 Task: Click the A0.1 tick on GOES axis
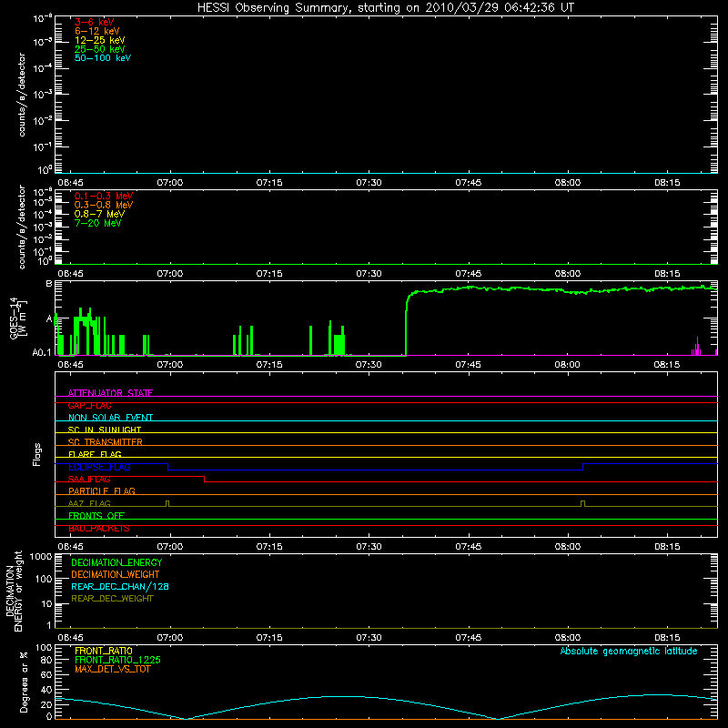42,353
